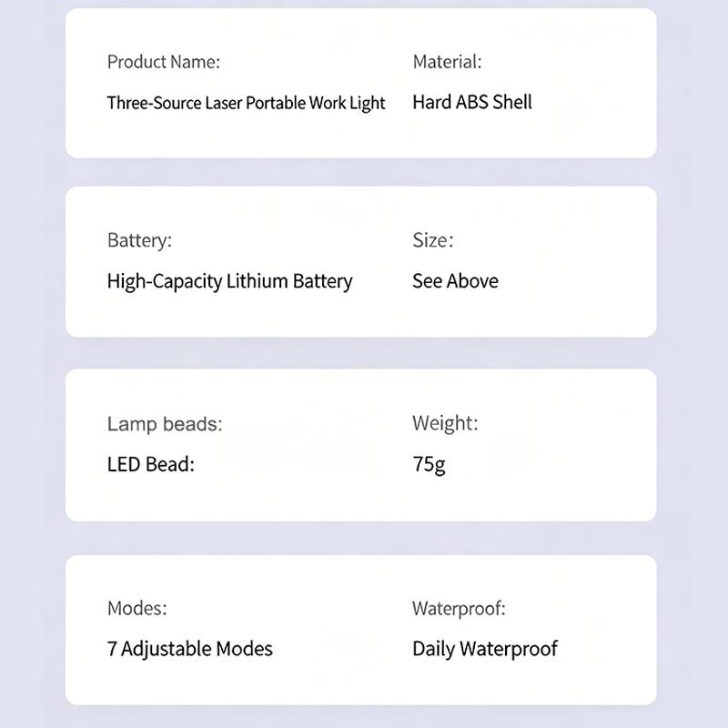Screen dimensions: 728x728
Task: Select Three-Source Laser Portable Work Light text
Action: pyautogui.click(x=246, y=103)
